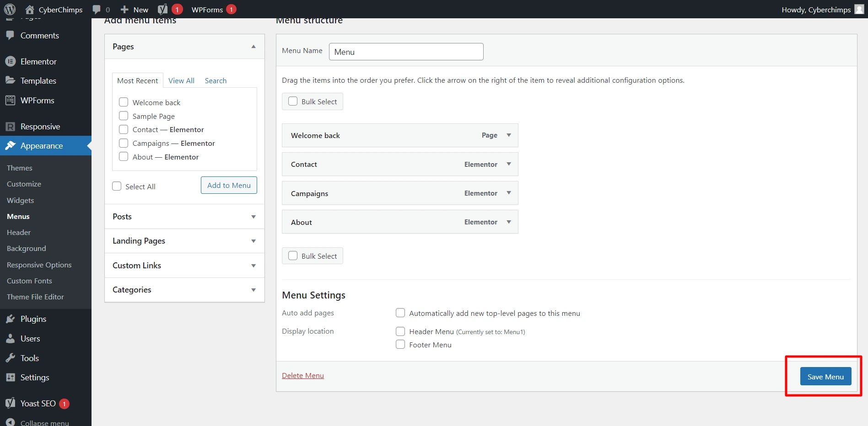Open the WordPress logo menu
The width and height of the screenshot is (868, 426).
10,9
